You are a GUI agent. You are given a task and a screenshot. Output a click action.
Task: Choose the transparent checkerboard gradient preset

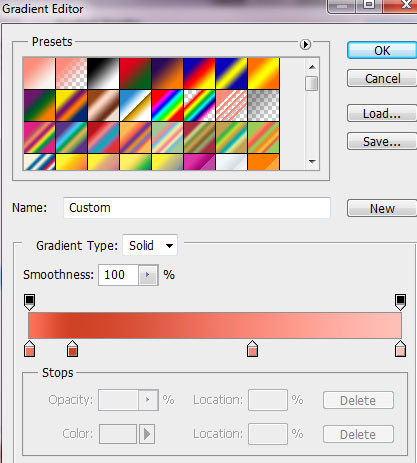263,105
